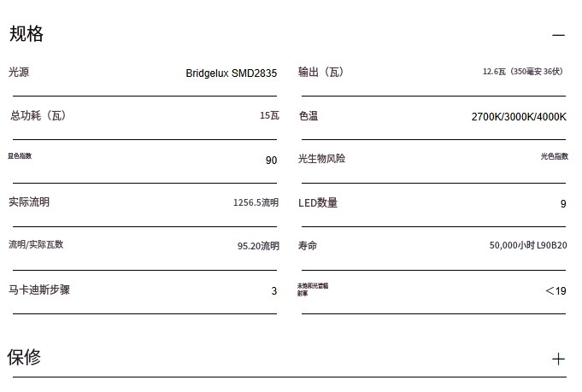Select the 12.6瓦 output value text
The width and height of the screenshot is (582, 392).
(x=522, y=73)
